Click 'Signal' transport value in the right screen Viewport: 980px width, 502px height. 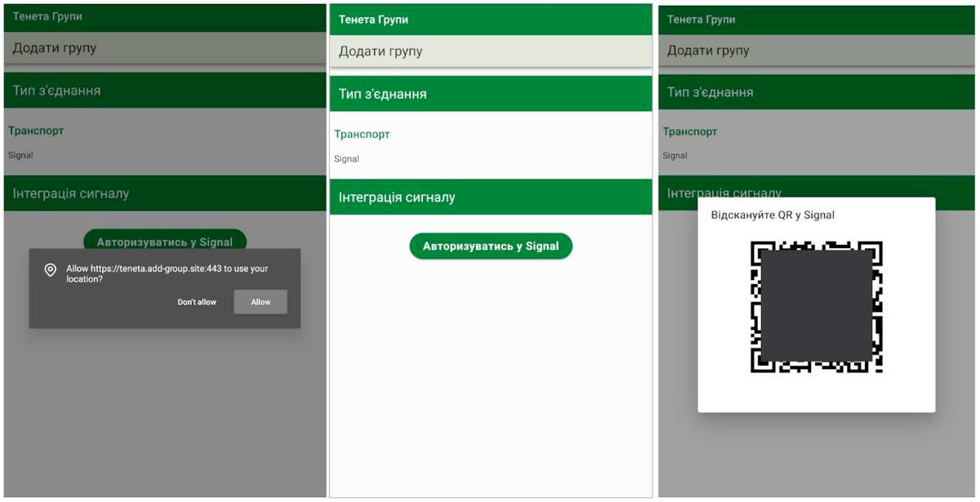(x=675, y=156)
